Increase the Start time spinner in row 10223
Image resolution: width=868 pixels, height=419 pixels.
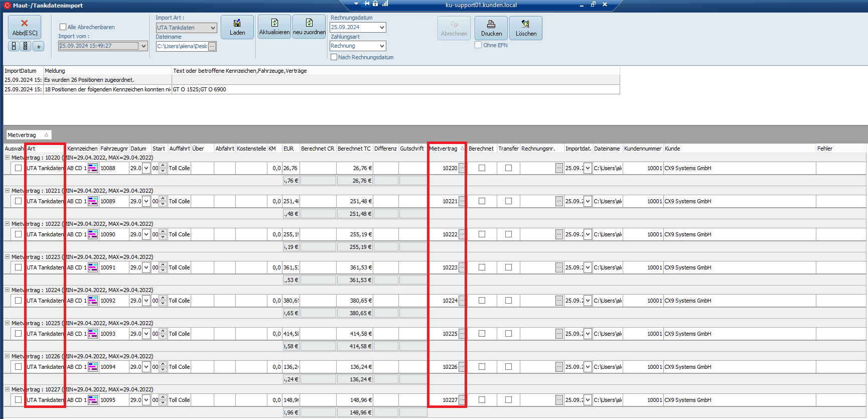coord(163,265)
